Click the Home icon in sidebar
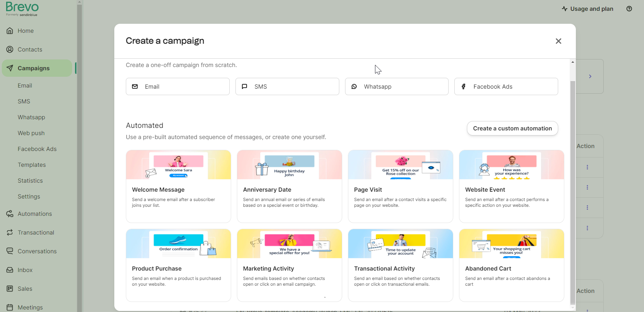644x312 pixels. click(x=10, y=31)
